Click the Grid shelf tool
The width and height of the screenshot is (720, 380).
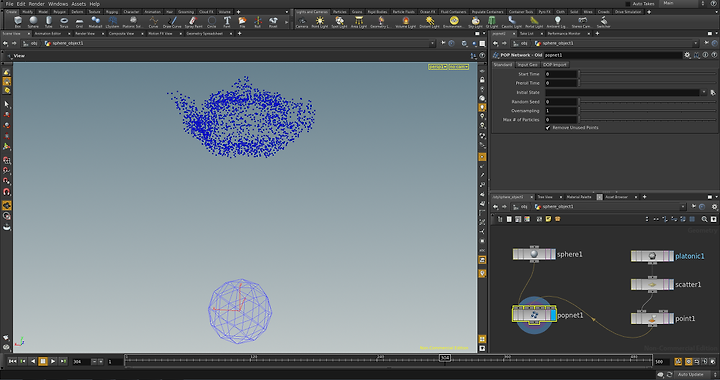click(79, 22)
